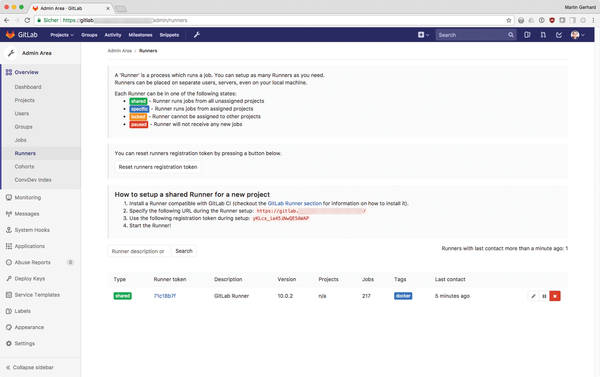Click the Admin Area wrench icon in sidebar

[x=11, y=53]
